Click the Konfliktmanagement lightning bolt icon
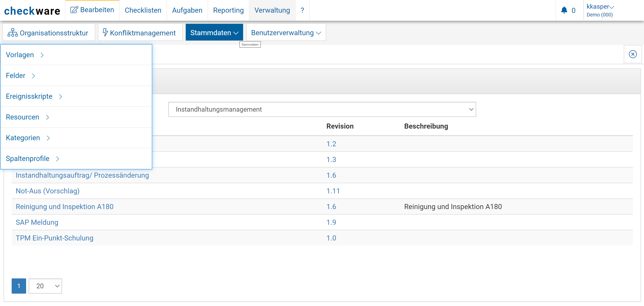The height and width of the screenshot is (306, 644). 105,32
